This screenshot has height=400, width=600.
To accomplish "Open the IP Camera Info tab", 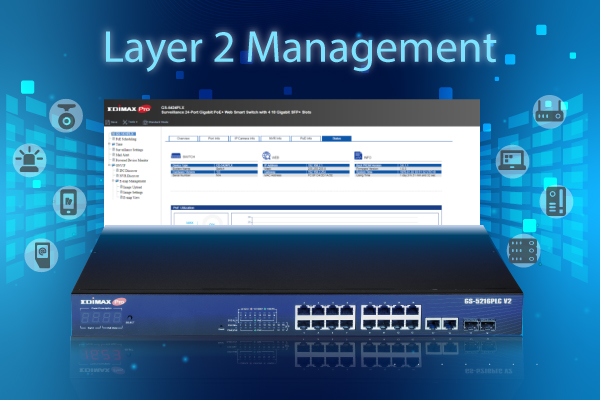I will pos(245,139).
